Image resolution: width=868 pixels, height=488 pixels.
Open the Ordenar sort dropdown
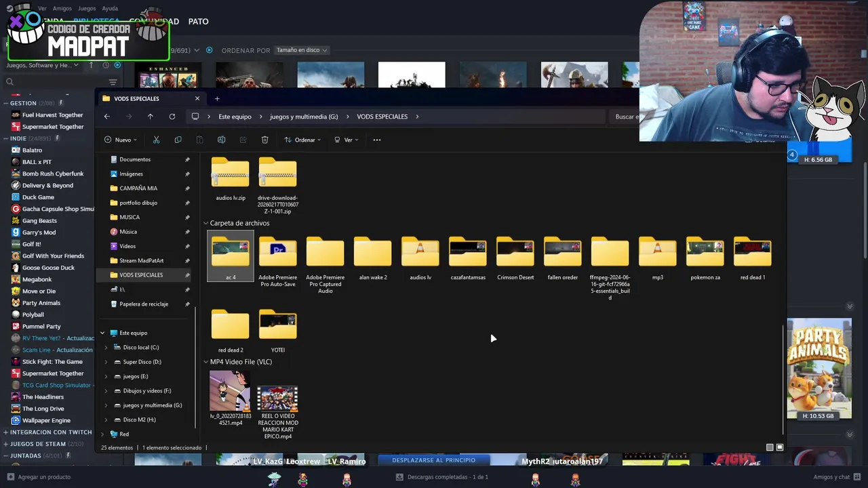302,140
